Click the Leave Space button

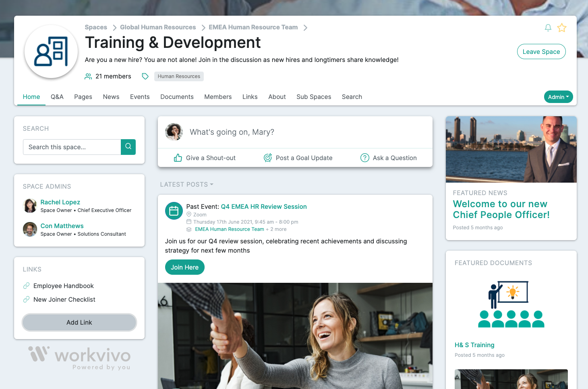pyautogui.click(x=541, y=51)
